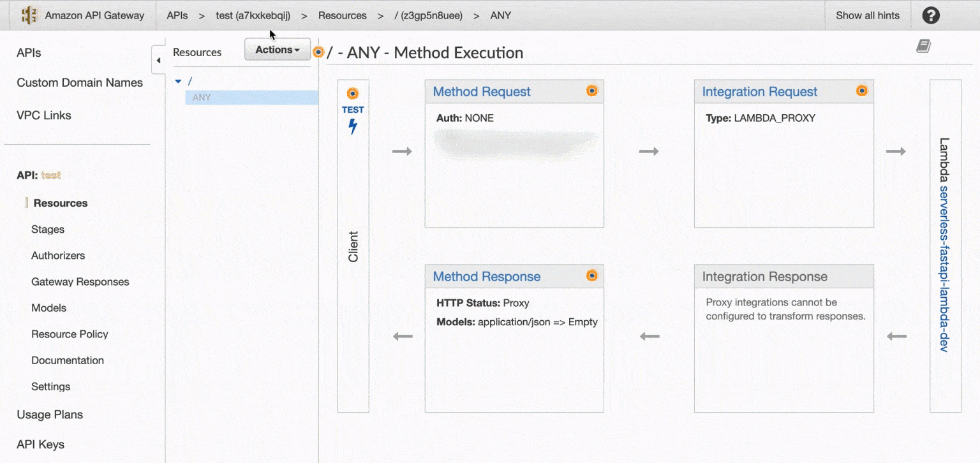Open Usage Plans
The image size is (980, 463).
[x=50, y=415]
